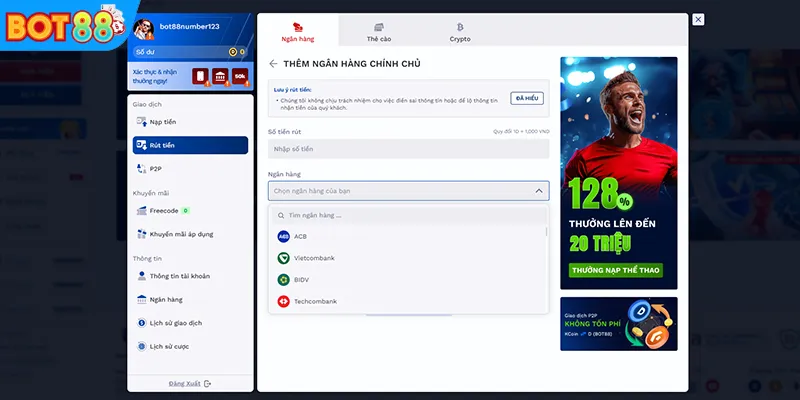Collapse the Chọn ngân hàng dropdown
The image size is (800, 400).
[540, 191]
